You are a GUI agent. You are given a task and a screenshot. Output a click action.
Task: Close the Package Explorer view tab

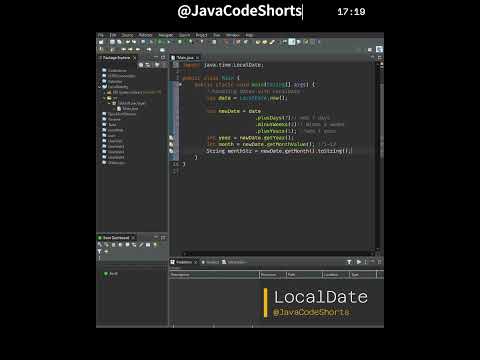click(x=134, y=58)
